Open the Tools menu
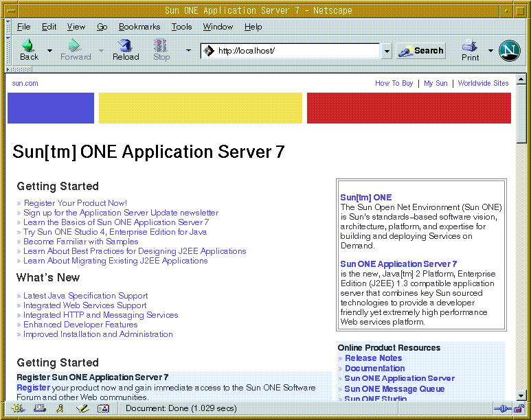 (x=181, y=27)
